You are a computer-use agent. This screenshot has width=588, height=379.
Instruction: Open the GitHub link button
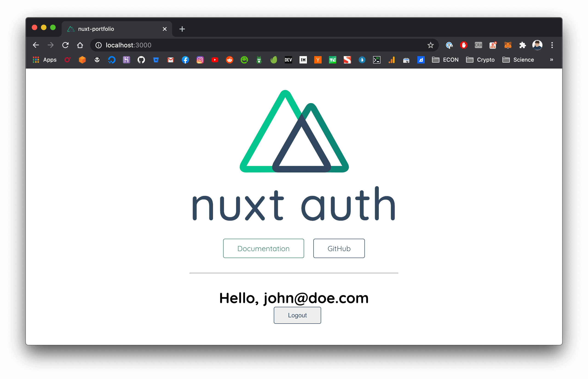click(x=339, y=248)
